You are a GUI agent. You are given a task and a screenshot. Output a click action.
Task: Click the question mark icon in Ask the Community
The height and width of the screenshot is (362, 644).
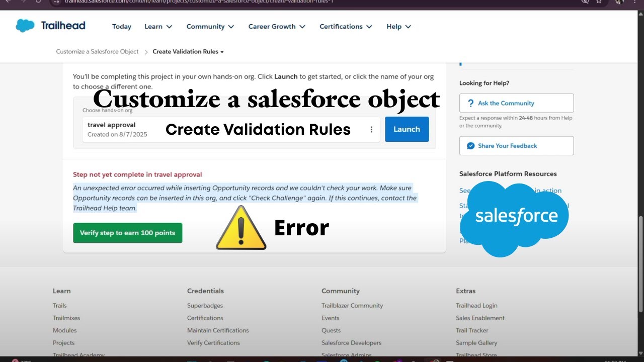click(x=470, y=103)
